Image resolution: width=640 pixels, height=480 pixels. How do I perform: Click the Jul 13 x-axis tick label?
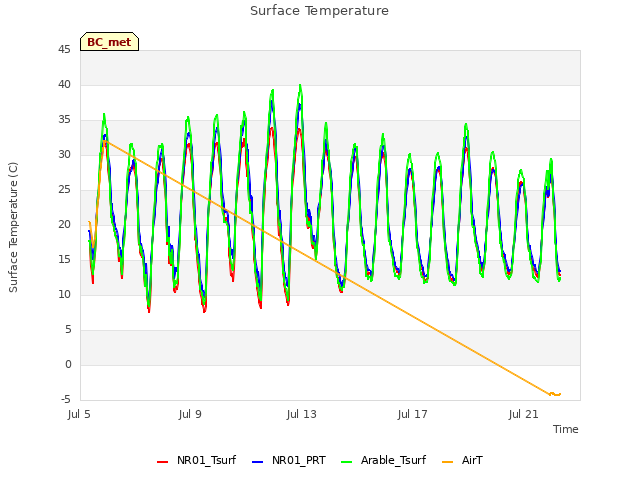pos(301,414)
